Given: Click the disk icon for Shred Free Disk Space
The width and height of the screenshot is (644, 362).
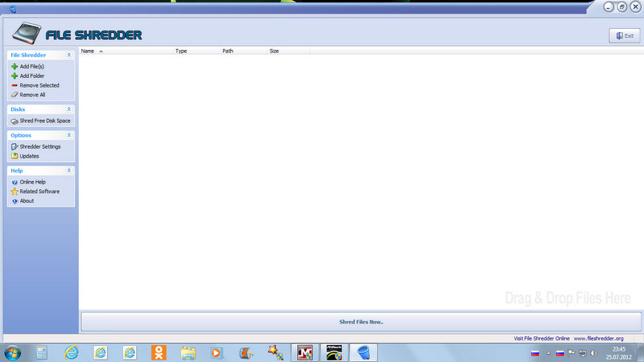Looking at the screenshot, I should 14,121.
